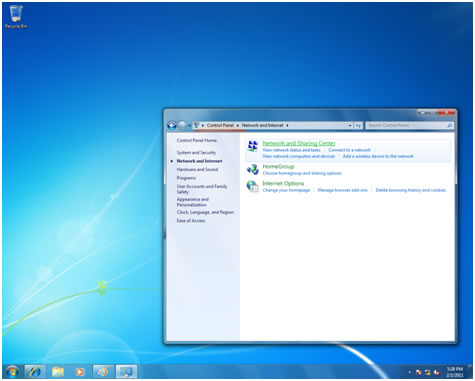The height and width of the screenshot is (381, 475).
Task: Open the Paint taskbar button
Action: click(103, 371)
